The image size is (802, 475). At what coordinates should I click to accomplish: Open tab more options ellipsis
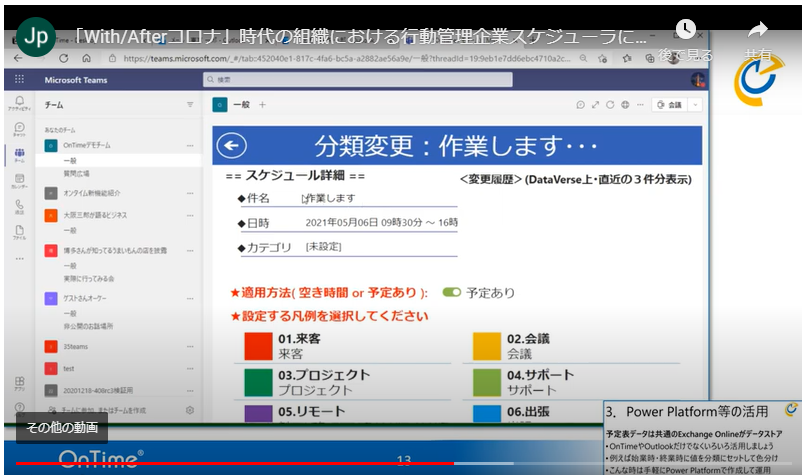pyautogui.click(x=640, y=105)
